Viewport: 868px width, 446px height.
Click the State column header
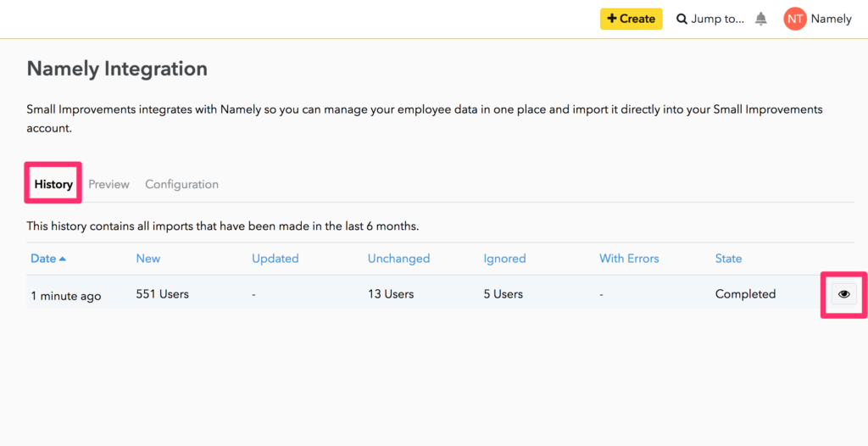(728, 259)
